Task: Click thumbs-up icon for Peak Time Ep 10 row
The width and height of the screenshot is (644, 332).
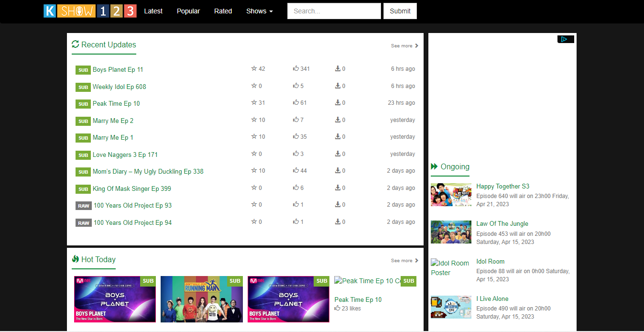Action: [x=296, y=102]
